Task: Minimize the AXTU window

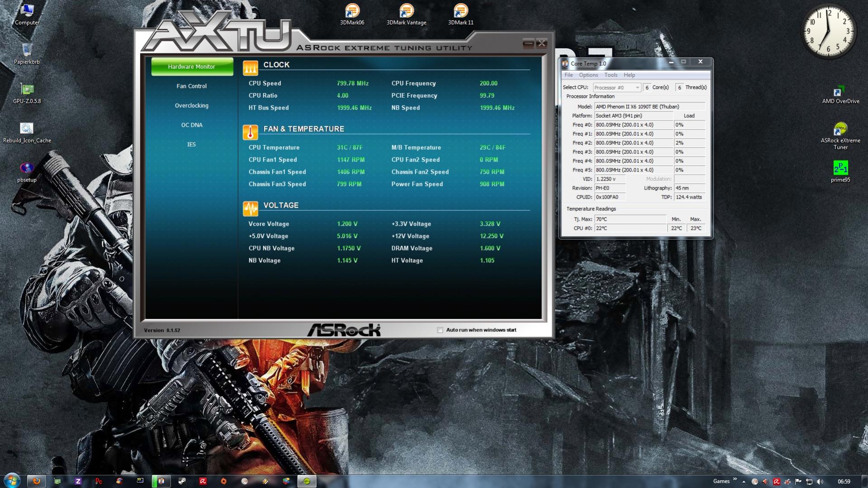Action: (x=528, y=44)
